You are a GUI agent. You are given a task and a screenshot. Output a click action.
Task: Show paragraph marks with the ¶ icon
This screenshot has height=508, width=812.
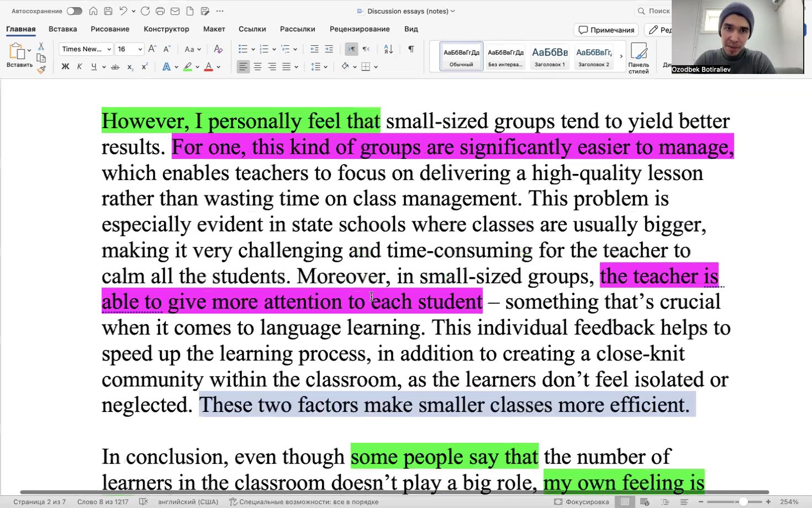pyautogui.click(x=411, y=49)
